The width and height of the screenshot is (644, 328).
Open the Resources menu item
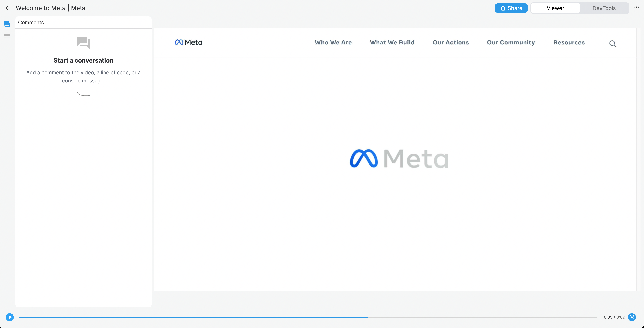coord(569,42)
